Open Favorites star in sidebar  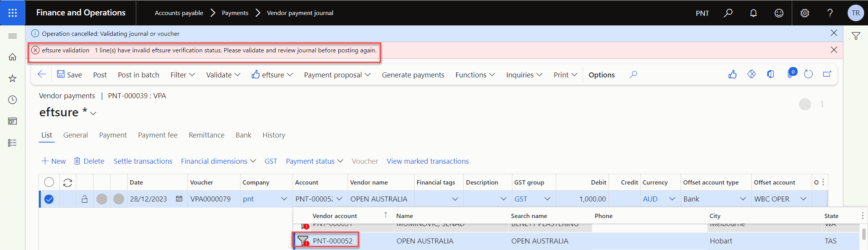[12, 79]
